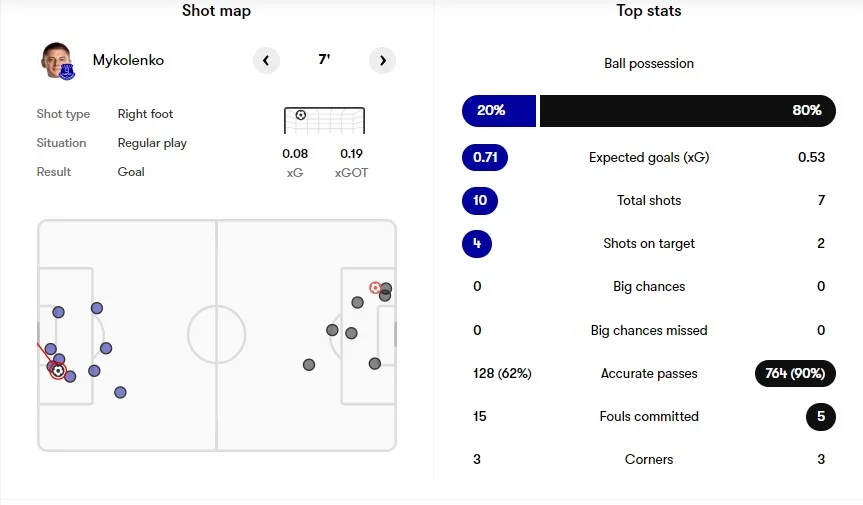Click the 7' shot minute label
The height and width of the screenshot is (505, 863).
point(324,60)
